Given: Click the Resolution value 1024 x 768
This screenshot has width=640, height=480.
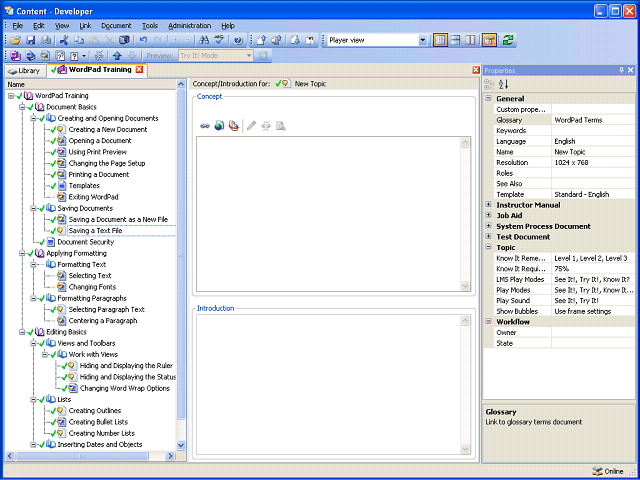Looking at the screenshot, I should point(571,162).
